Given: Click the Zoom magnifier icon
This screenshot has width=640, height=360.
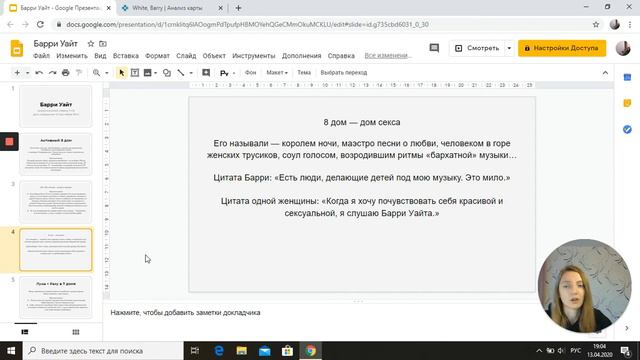Looking at the screenshot, I should [96, 73].
